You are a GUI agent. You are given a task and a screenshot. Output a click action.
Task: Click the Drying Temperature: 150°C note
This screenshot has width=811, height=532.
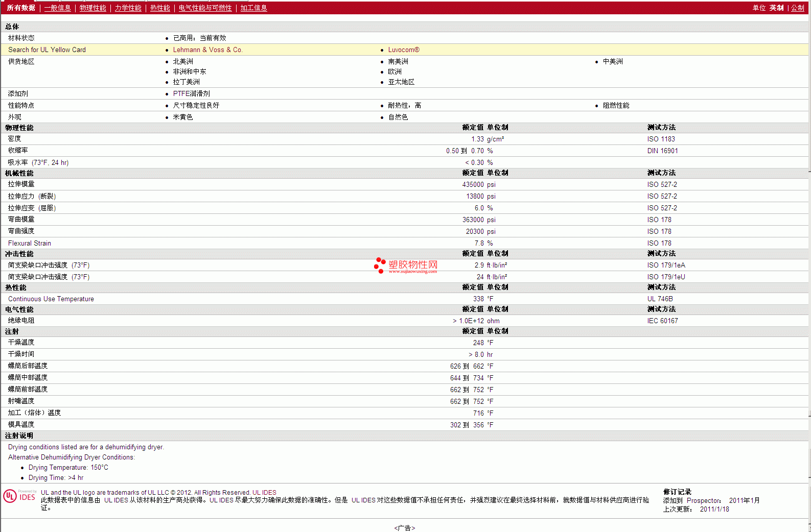68,468
